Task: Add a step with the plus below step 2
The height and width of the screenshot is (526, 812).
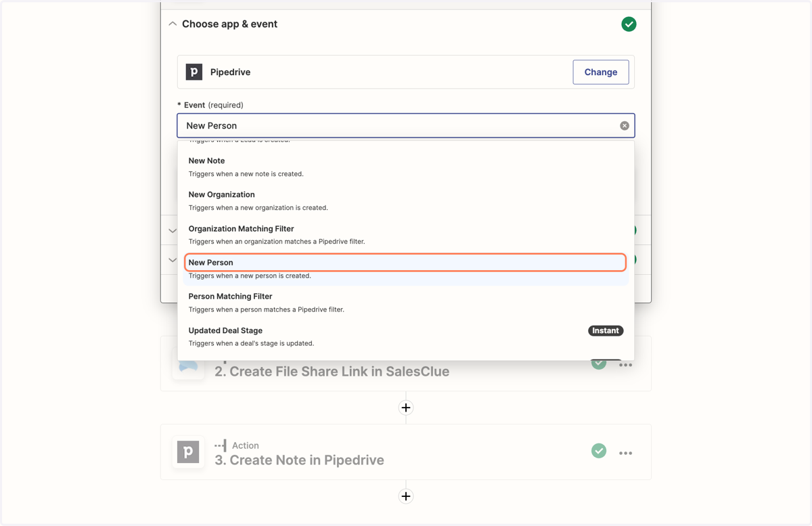Action: 406,408
